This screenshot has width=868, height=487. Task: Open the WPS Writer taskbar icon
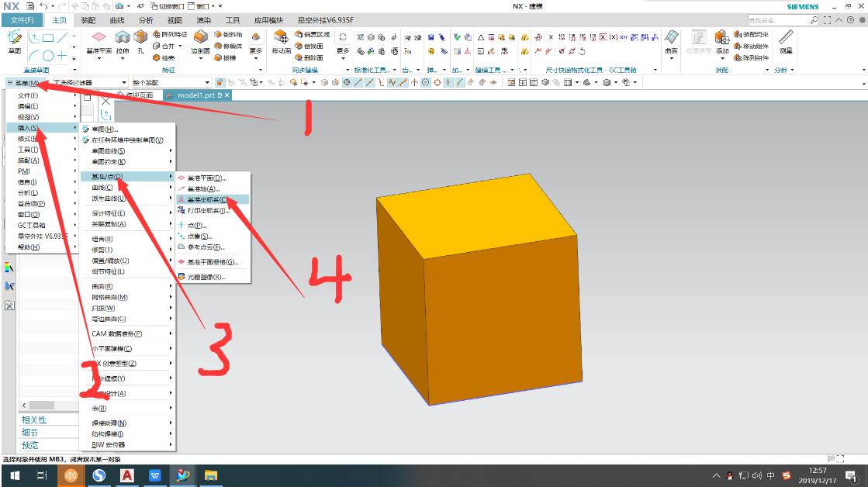tap(155, 476)
